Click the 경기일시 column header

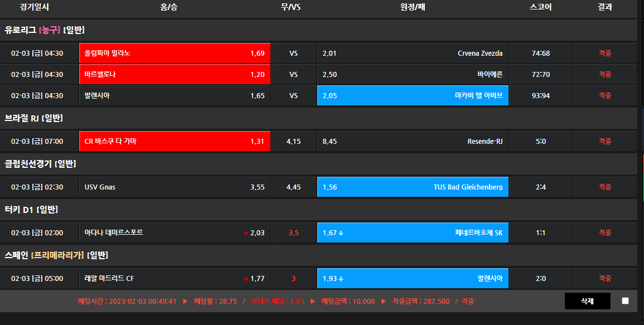click(34, 7)
